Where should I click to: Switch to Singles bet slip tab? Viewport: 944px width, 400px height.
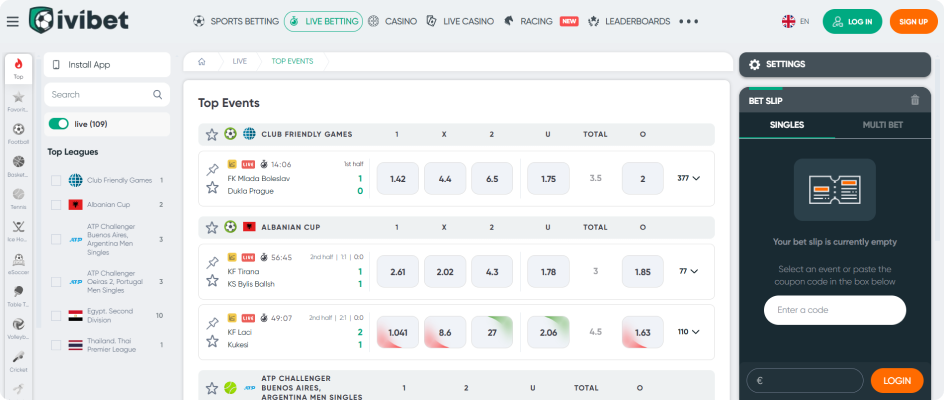click(787, 125)
